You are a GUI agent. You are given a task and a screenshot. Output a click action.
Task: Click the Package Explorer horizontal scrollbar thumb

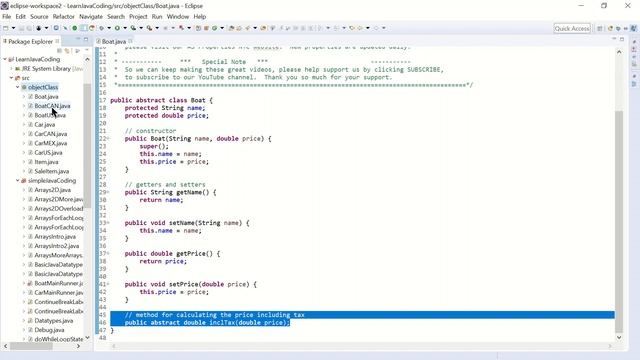31,346
